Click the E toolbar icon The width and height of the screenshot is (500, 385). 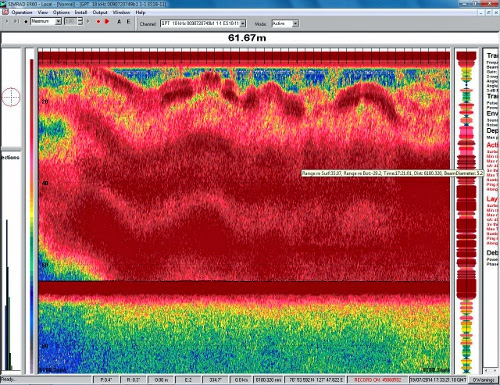pyautogui.click(x=128, y=22)
